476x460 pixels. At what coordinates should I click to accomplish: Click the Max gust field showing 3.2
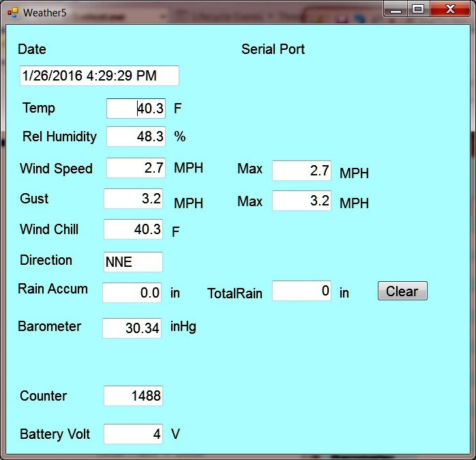tap(301, 201)
